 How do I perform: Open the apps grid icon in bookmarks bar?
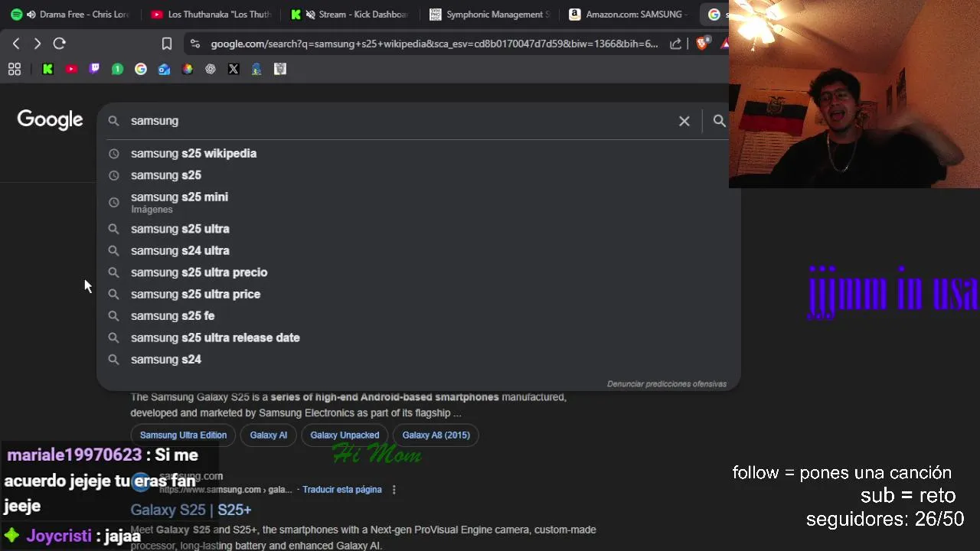pos(14,69)
